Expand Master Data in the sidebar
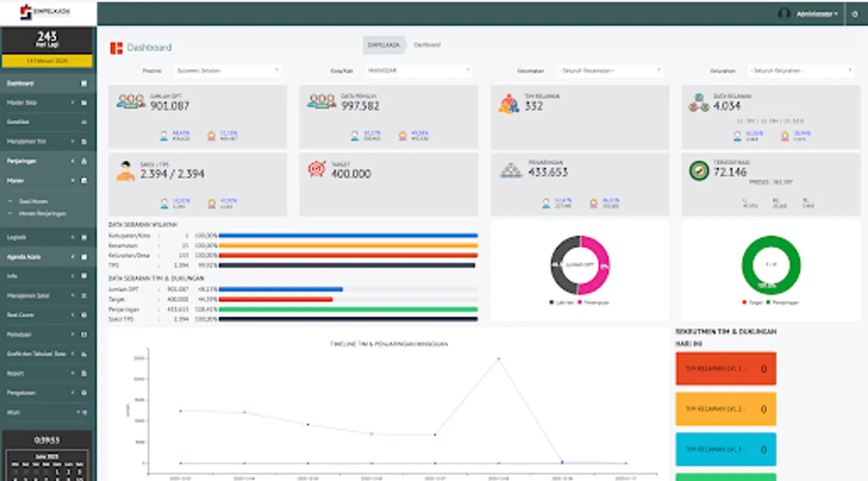 tap(47, 103)
